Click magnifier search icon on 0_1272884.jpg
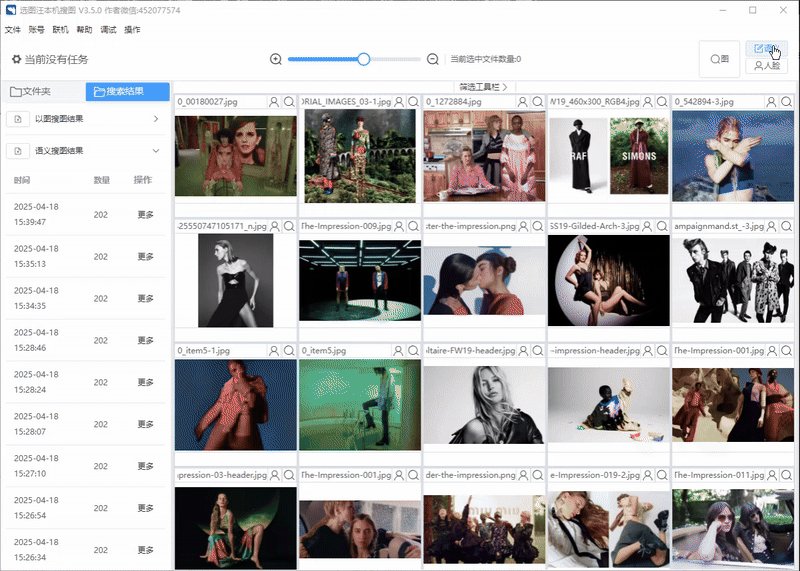 point(538,102)
